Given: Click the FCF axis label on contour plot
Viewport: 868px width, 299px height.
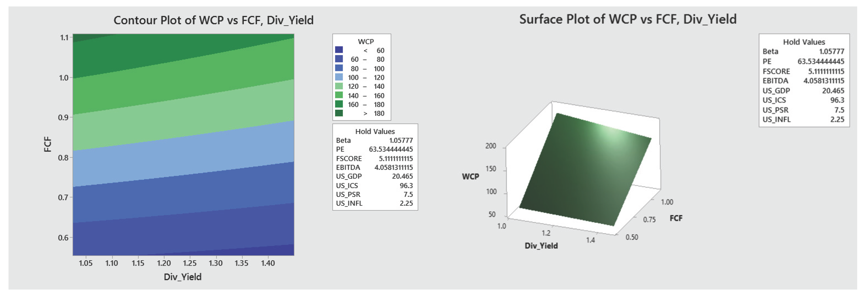Looking at the screenshot, I should coord(48,144).
